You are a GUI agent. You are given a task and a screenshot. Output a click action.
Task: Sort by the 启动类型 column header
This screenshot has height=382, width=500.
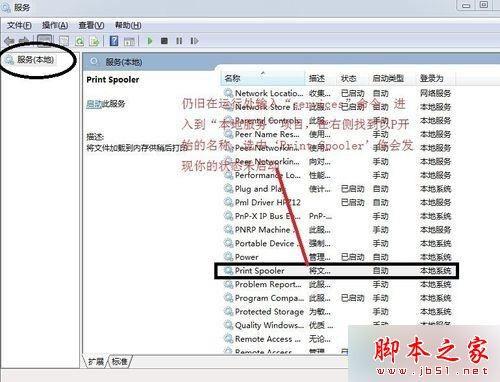coord(392,78)
